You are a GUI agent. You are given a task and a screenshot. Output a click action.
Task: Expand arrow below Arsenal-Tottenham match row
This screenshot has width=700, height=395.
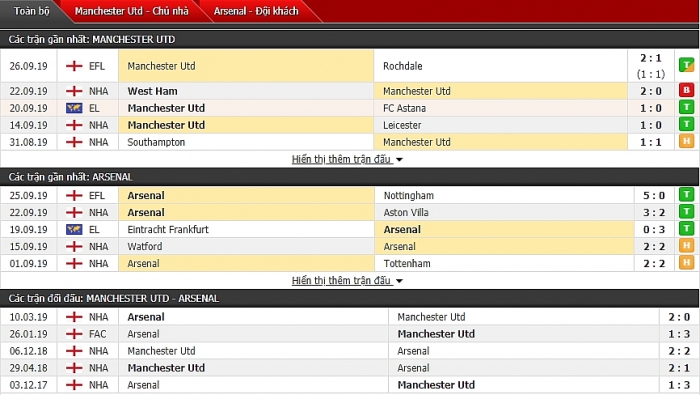point(399,281)
